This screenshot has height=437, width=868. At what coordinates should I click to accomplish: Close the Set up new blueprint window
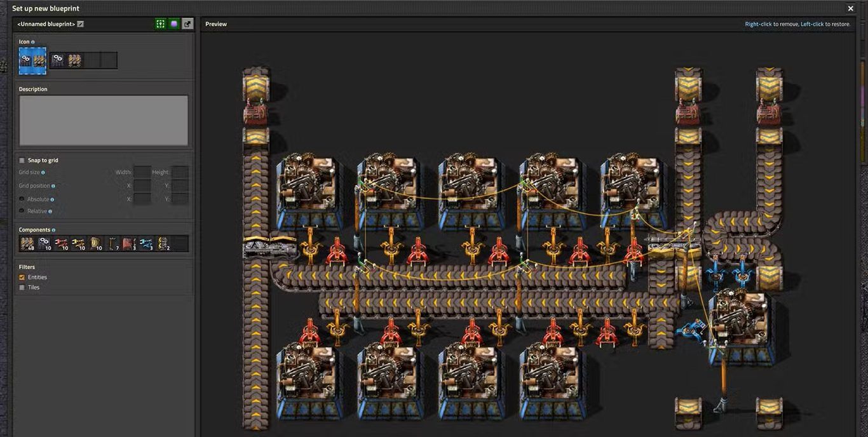pos(850,8)
